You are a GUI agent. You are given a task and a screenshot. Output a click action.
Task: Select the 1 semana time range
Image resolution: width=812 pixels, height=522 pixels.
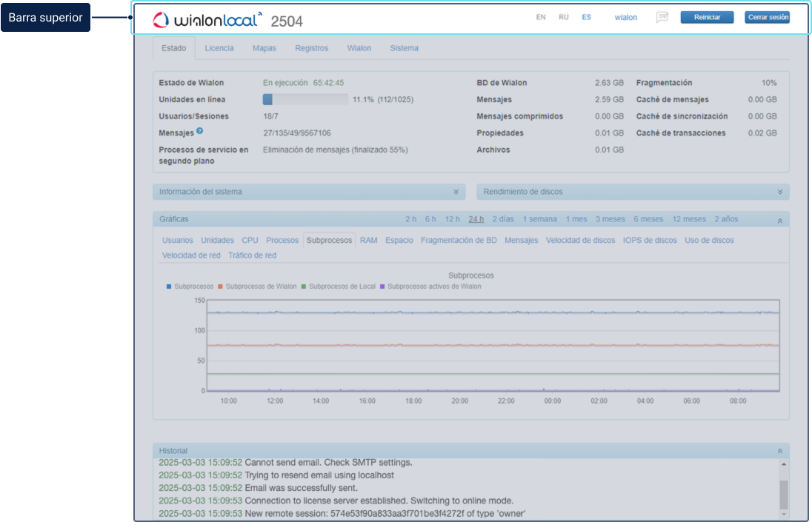tap(539, 219)
